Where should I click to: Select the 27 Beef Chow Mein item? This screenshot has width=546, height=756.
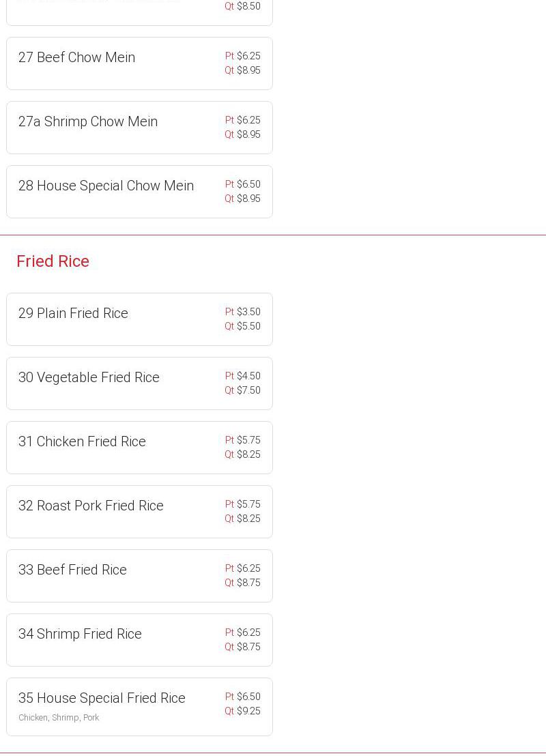(x=76, y=57)
